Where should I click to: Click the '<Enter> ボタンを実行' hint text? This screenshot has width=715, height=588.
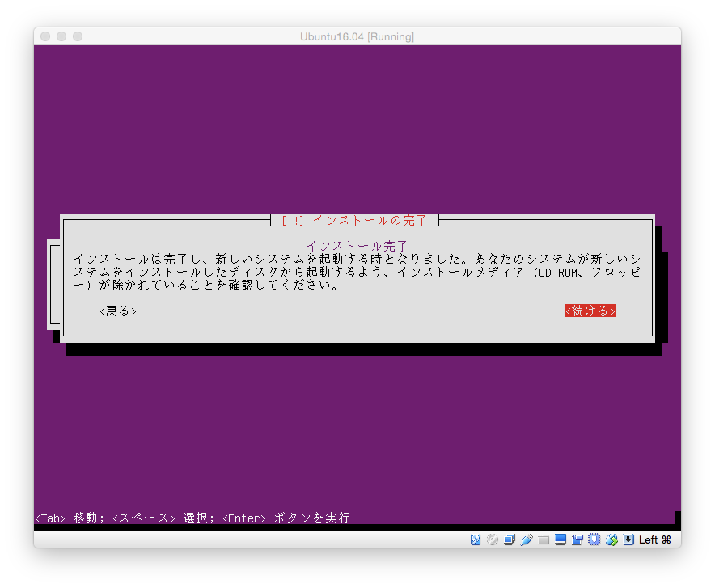point(286,518)
